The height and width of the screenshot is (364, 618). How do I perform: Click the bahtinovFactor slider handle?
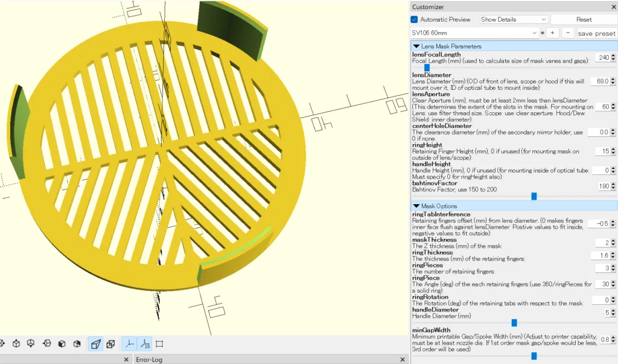534,196
